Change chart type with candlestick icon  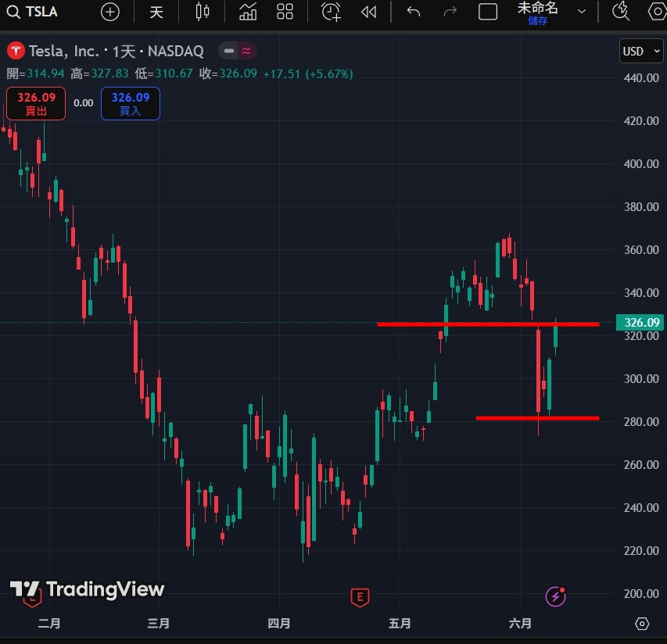(x=203, y=12)
